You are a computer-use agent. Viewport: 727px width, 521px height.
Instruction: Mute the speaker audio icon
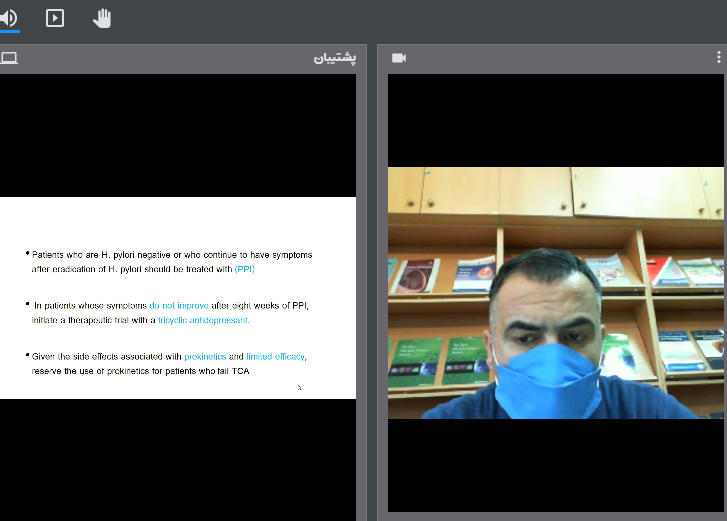click(8, 17)
